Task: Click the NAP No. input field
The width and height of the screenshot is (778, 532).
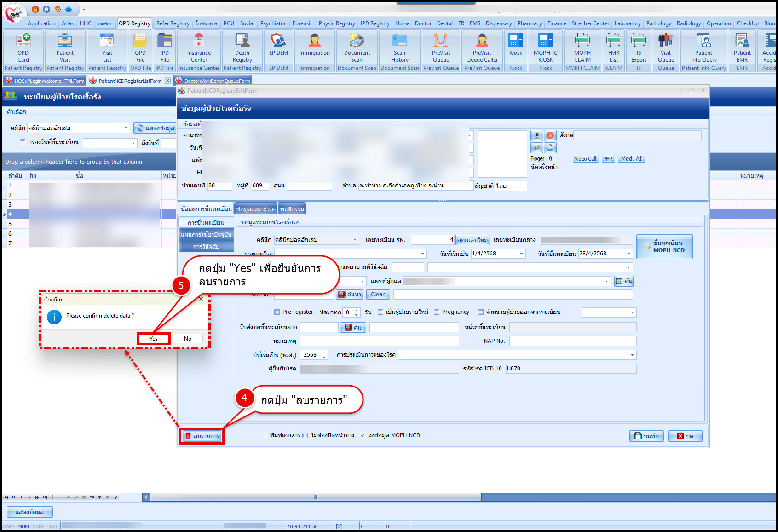Action: (x=572, y=341)
